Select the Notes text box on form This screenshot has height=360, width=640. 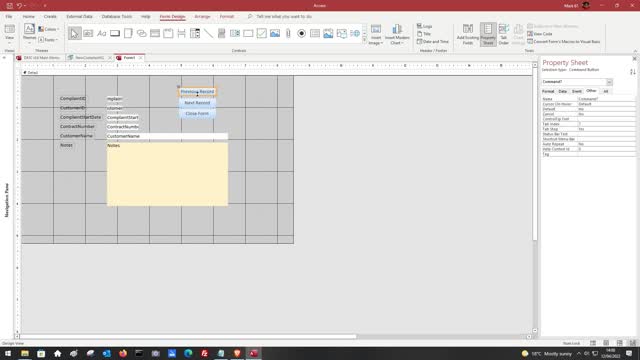point(167,174)
